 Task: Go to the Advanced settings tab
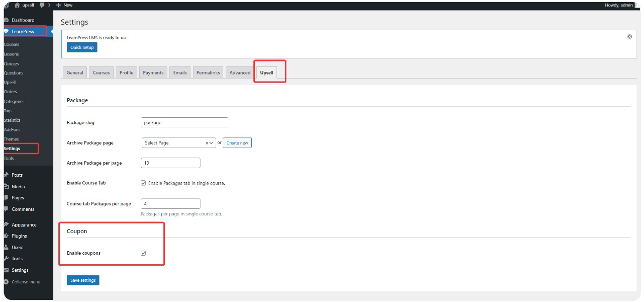(240, 72)
